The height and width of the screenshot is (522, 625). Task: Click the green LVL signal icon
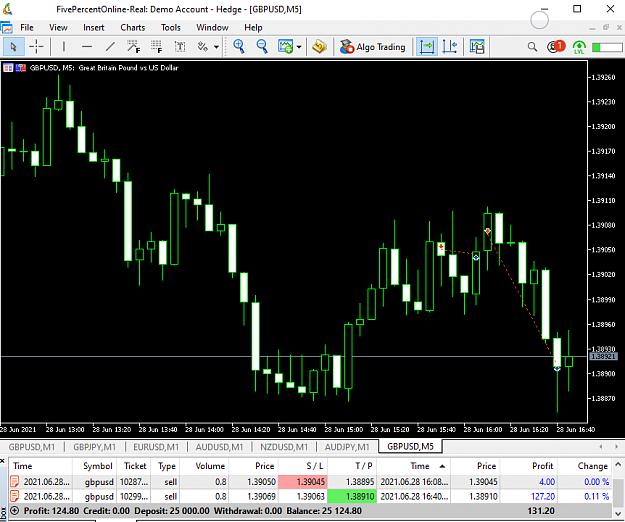[x=579, y=47]
